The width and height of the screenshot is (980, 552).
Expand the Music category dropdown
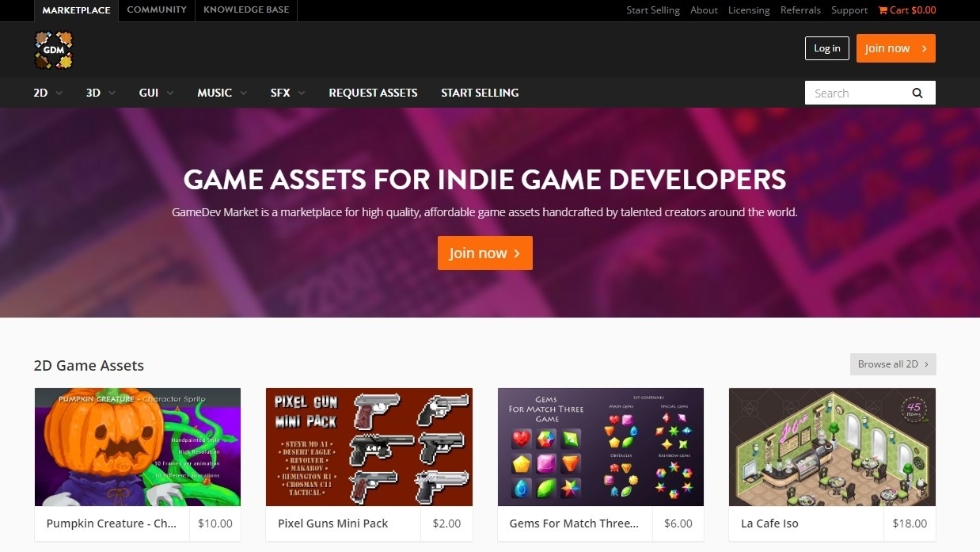tap(222, 93)
